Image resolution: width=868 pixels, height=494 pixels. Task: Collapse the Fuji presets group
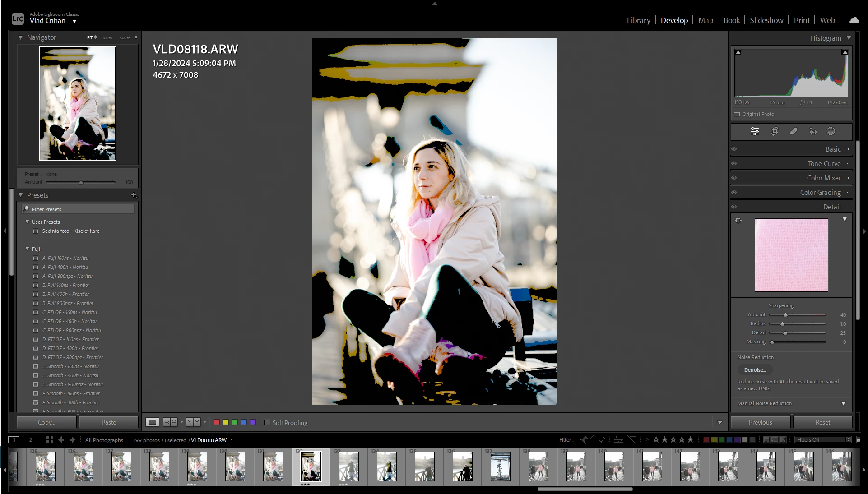click(28, 249)
